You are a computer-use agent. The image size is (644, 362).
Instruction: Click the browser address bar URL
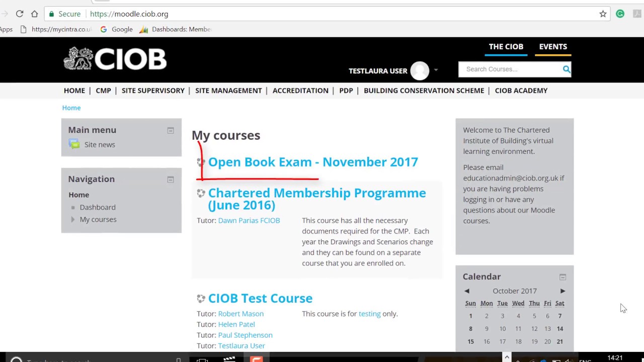tap(129, 14)
